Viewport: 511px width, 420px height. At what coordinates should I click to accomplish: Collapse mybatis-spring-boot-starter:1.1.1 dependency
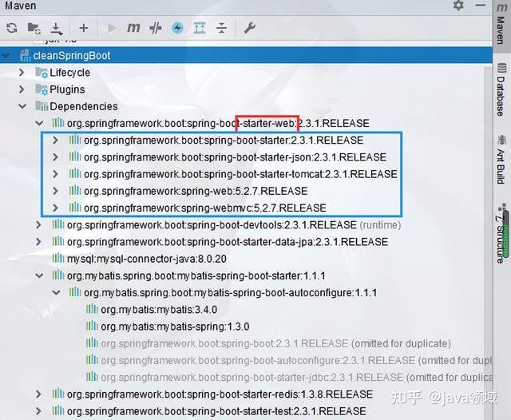tap(39, 275)
